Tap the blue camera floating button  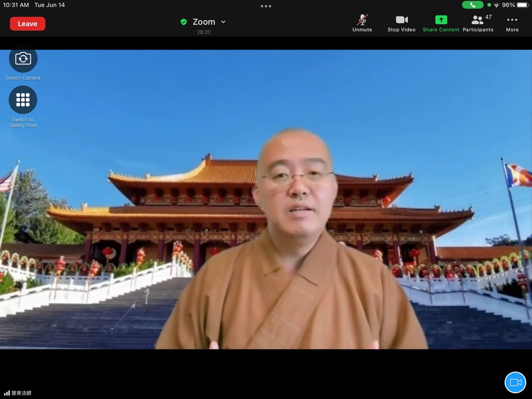point(515,382)
